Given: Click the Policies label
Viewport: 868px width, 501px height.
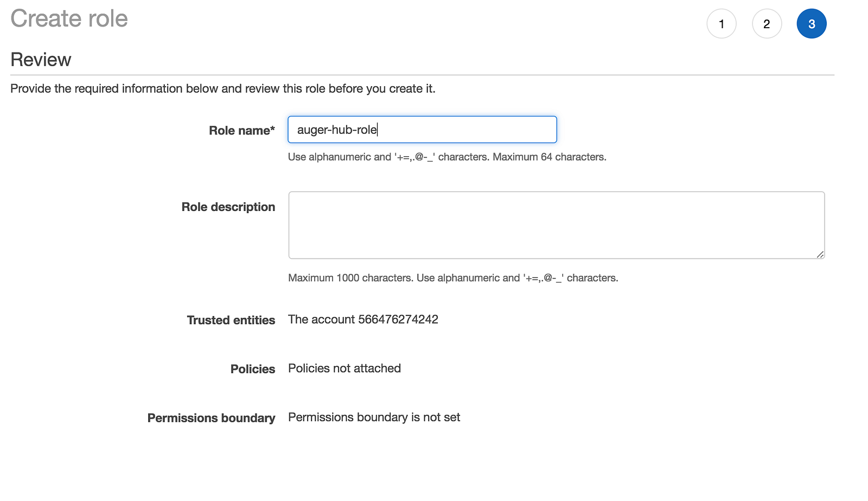Looking at the screenshot, I should pyautogui.click(x=252, y=369).
